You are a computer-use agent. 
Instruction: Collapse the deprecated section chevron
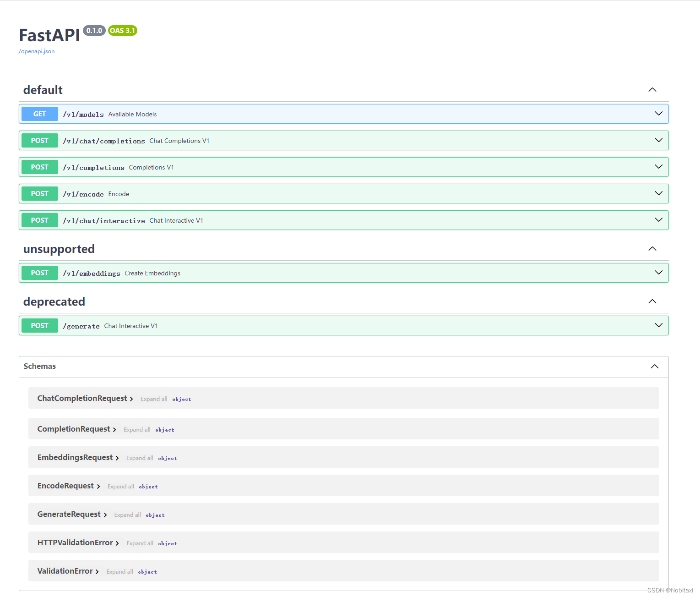[652, 301]
